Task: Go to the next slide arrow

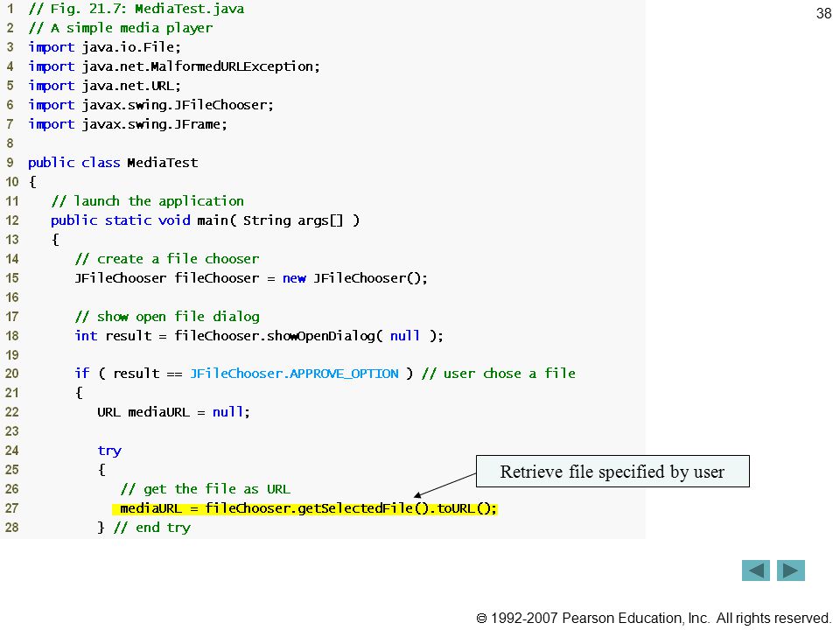Action: click(791, 570)
